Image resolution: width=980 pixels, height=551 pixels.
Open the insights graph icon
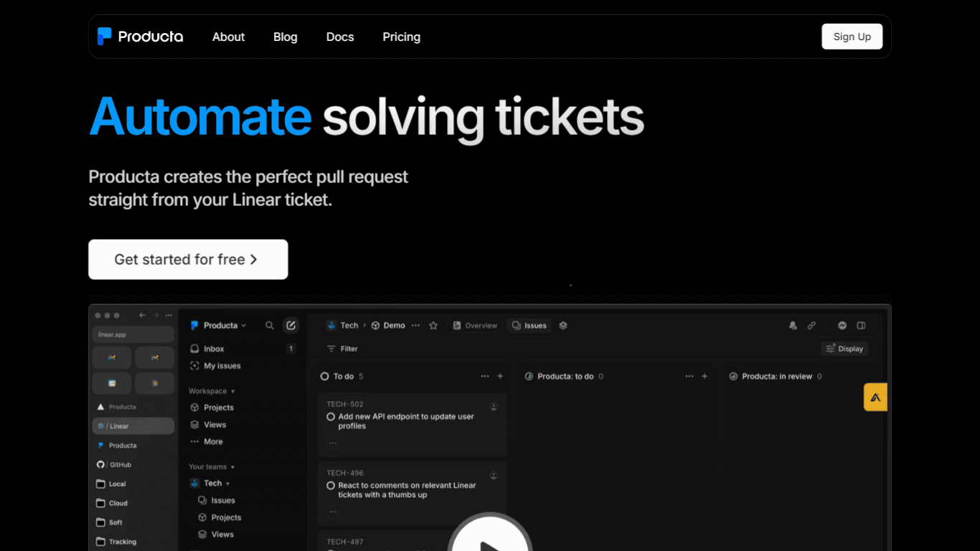click(842, 326)
